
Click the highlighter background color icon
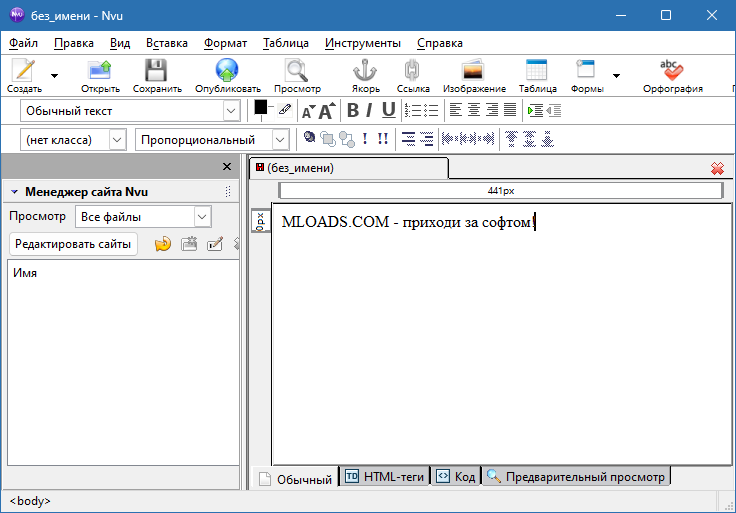pos(284,110)
